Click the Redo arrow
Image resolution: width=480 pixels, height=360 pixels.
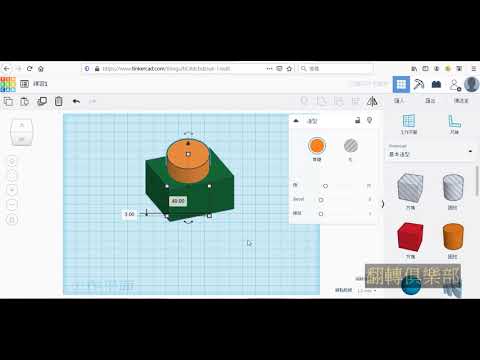93,101
